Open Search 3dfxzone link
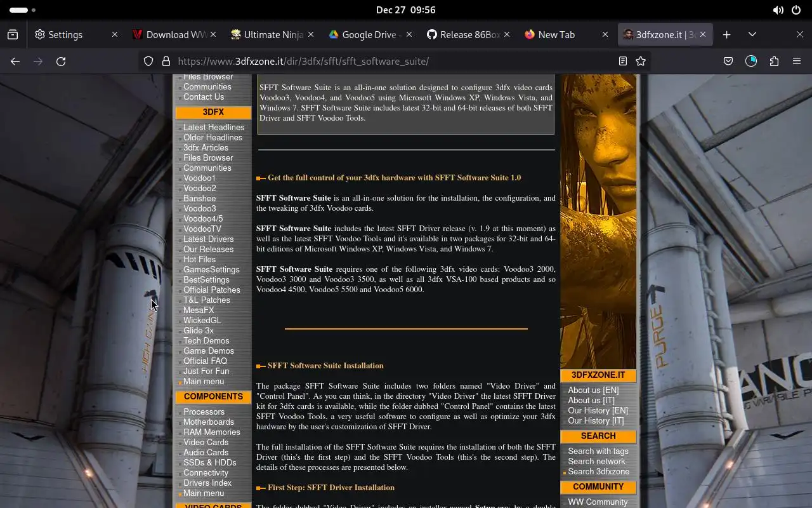Image resolution: width=812 pixels, height=508 pixels. tap(599, 472)
